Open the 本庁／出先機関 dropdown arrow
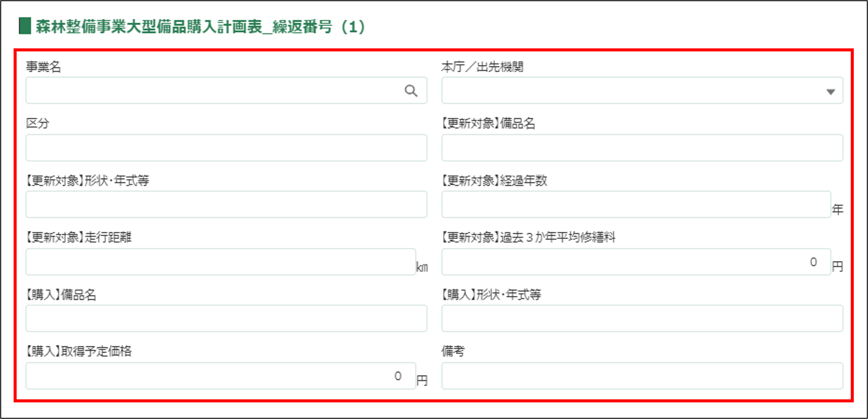Image resolution: width=868 pixels, height=419 pixels. 831,92
